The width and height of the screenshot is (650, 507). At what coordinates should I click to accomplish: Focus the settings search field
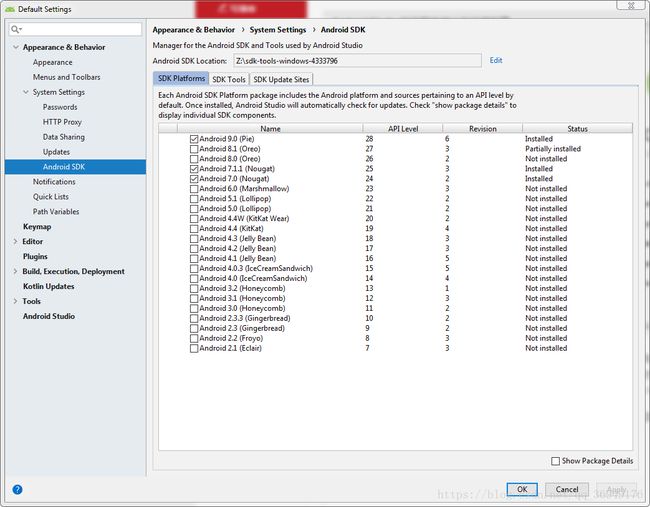[75, 29]
